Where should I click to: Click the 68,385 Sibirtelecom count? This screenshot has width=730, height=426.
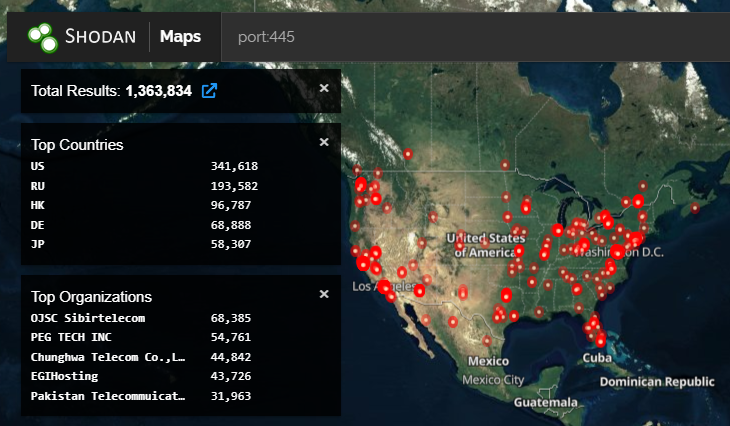(x=231, y=318)
